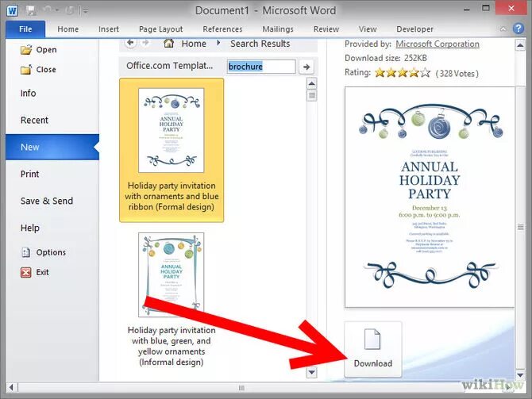Switch to the Home ribbon tab
The image size is (532, 399).
[67, 29]
